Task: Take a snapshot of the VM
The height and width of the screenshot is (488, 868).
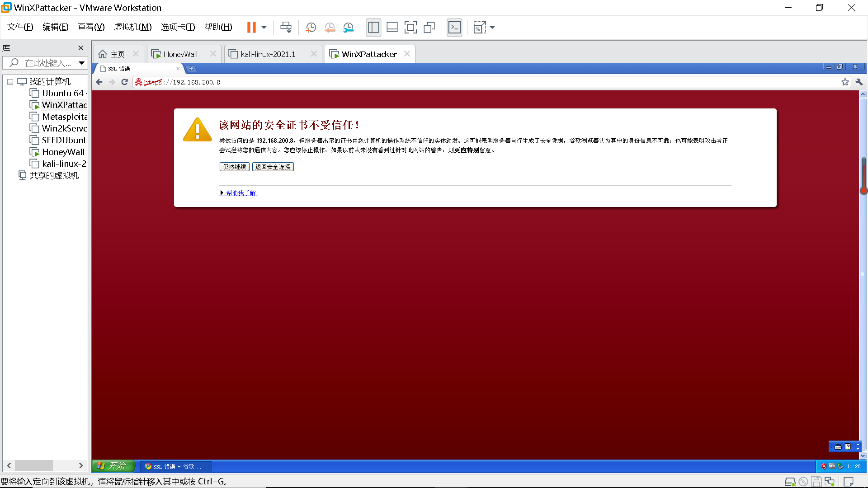Action: [311, 28]
